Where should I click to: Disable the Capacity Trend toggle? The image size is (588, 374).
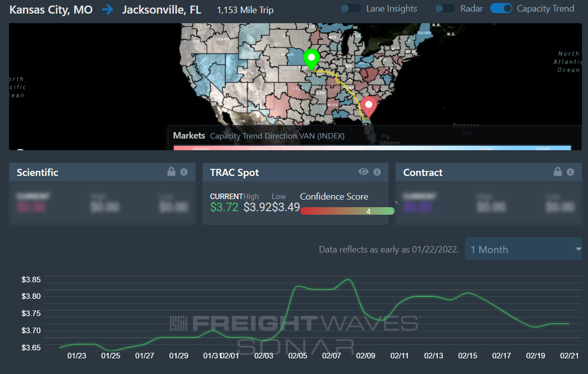tap(501, 9)
